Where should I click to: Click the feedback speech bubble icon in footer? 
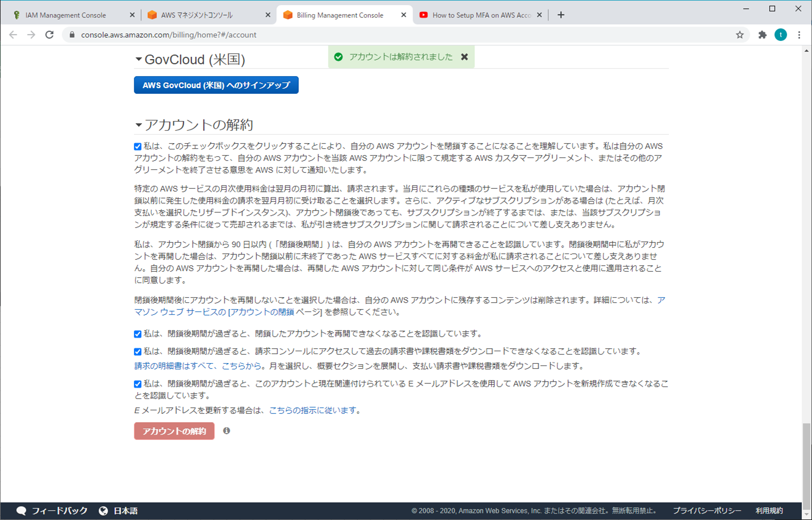pos(21,510)
